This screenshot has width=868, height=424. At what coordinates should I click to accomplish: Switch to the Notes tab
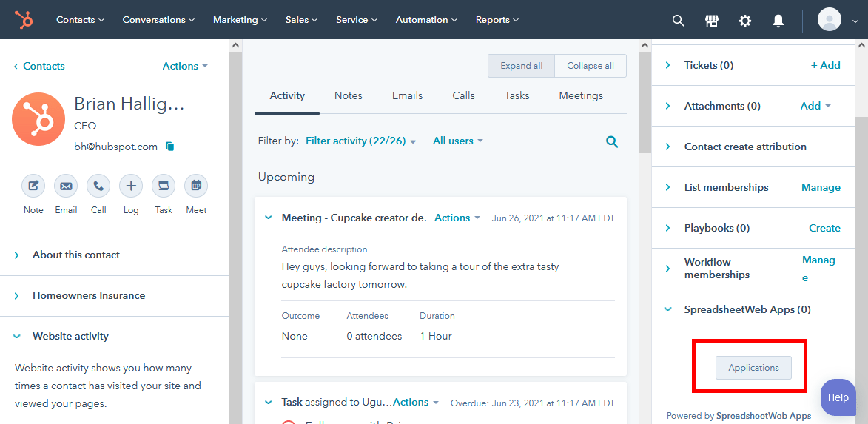(349, 95)
